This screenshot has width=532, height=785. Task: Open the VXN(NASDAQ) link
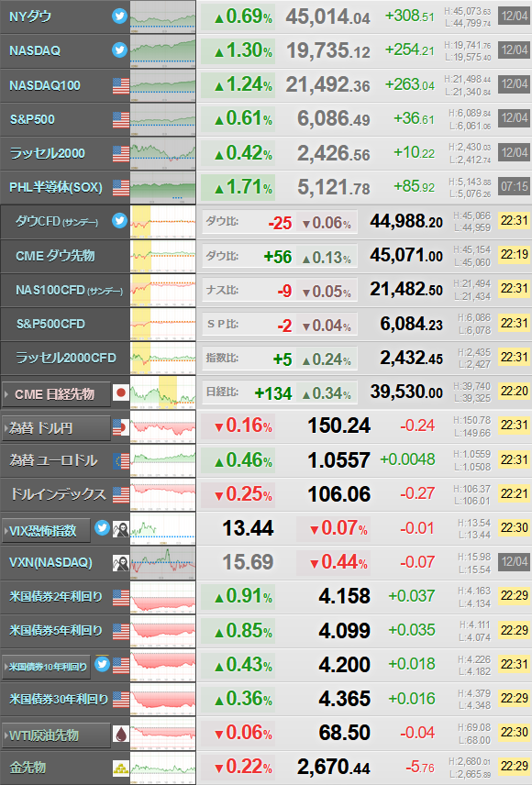(x=50, y=562)
